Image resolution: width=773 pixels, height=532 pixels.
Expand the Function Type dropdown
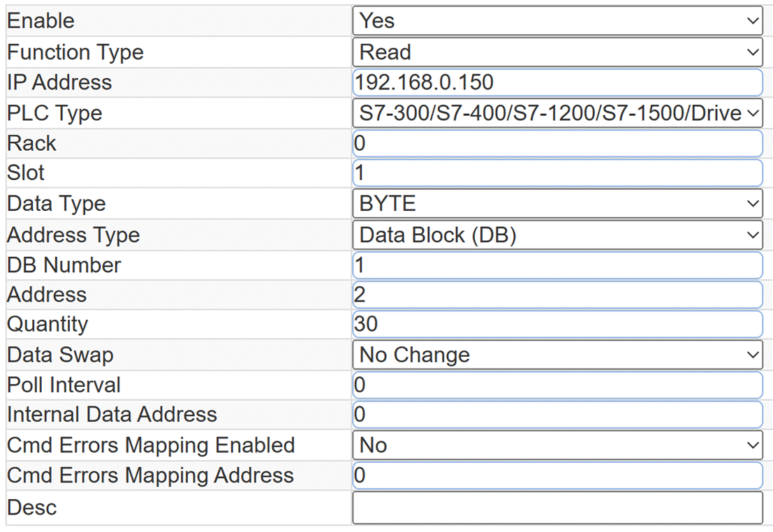(x=557, y=52)
